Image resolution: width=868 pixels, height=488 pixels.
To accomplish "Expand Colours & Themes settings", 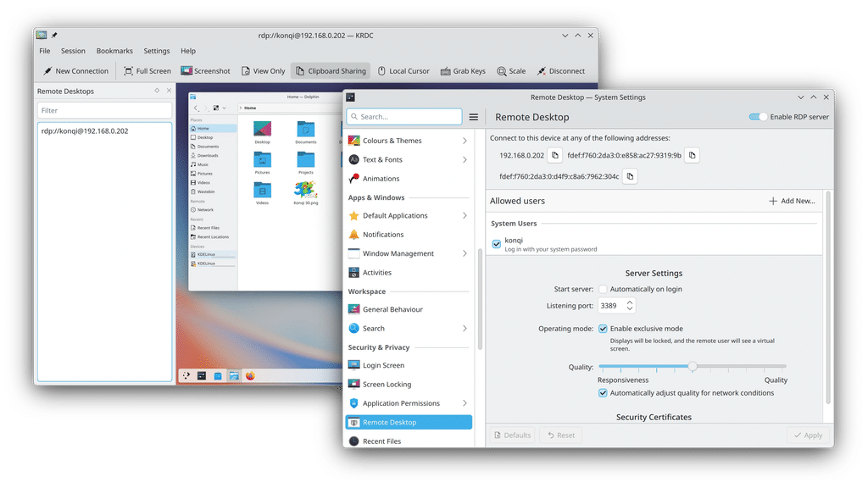I will (x=409, y=141).
